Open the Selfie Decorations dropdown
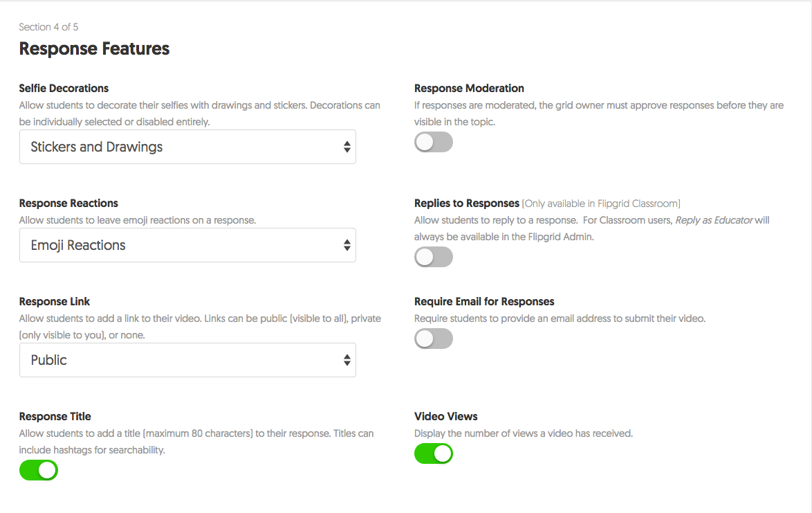 187,147
